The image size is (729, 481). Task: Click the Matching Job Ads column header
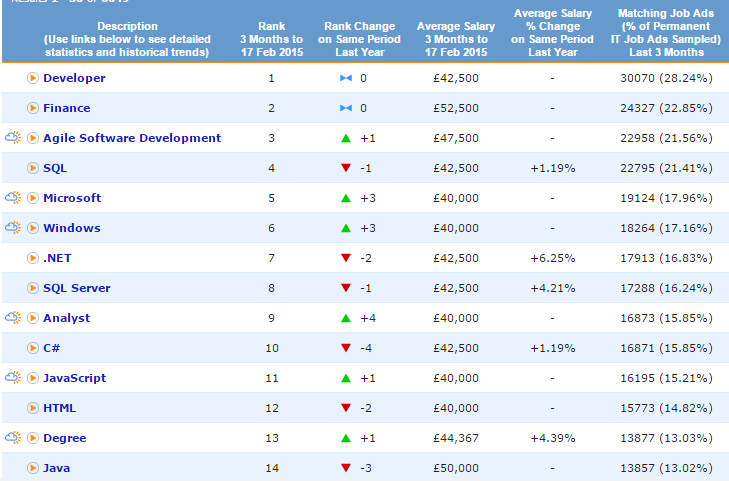(x=664, y=32)
